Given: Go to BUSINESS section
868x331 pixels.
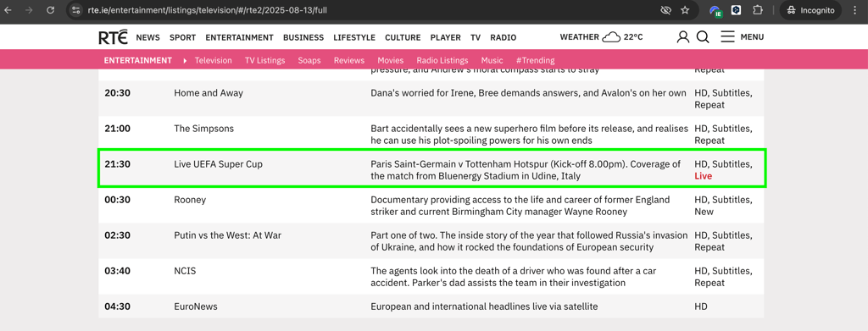Looking at the screenshot, I should pos(303,37).
